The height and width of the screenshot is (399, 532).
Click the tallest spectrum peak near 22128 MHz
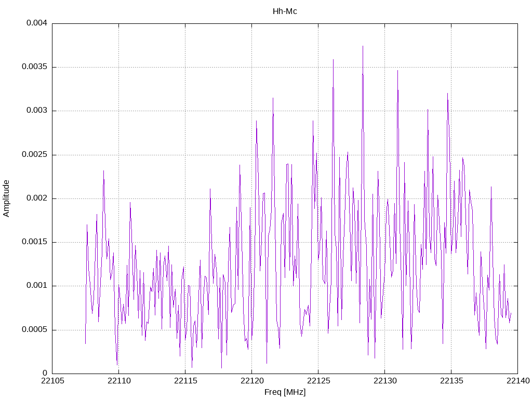363,46
